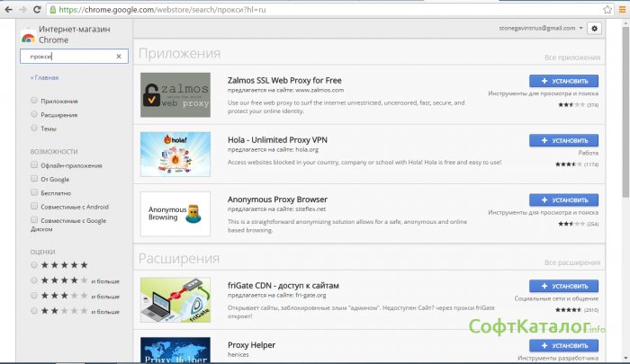Clear the search box with the X icon
This screenshot has width=630, height=364.
119,56
